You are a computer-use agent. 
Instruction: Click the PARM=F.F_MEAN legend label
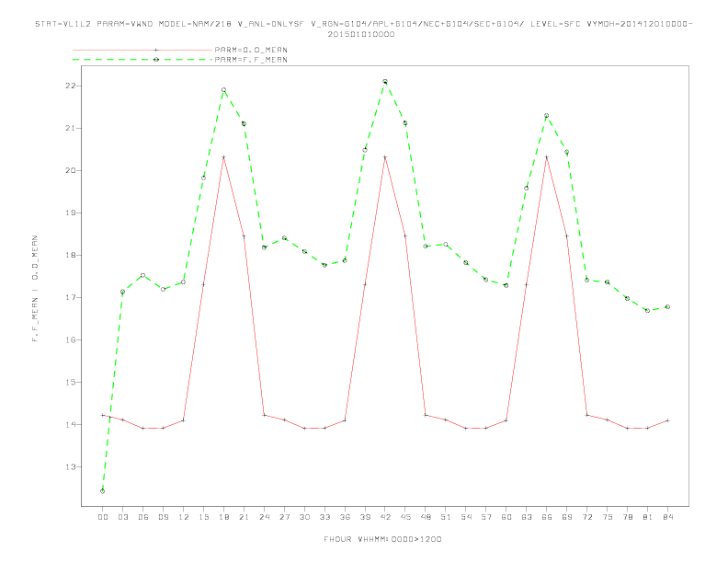[x=251, y=60]
